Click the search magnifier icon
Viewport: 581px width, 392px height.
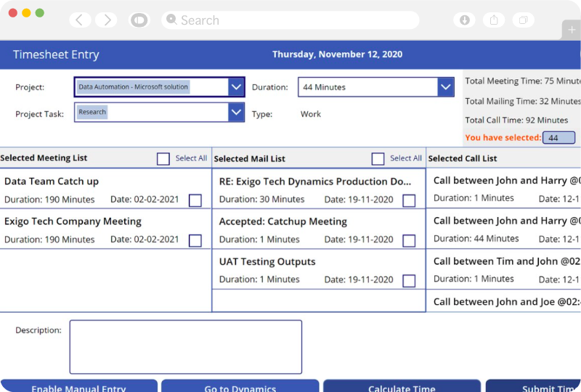click(171, 20)
